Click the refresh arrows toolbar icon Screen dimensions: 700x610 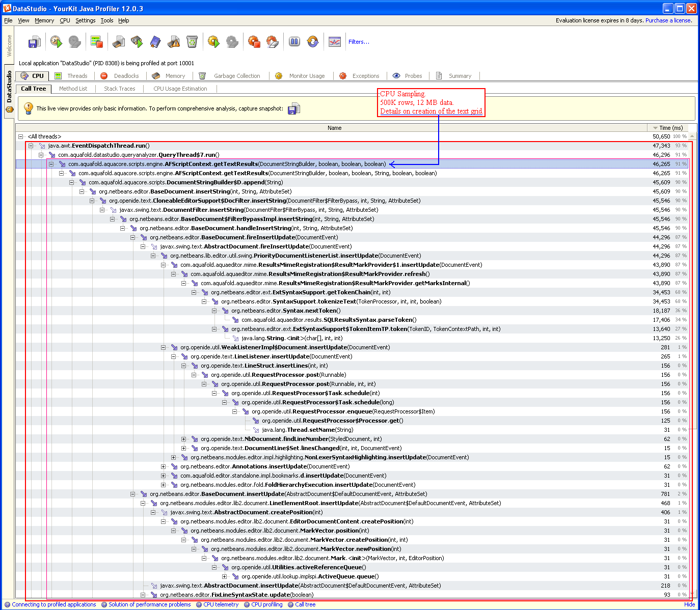point(313,42)
